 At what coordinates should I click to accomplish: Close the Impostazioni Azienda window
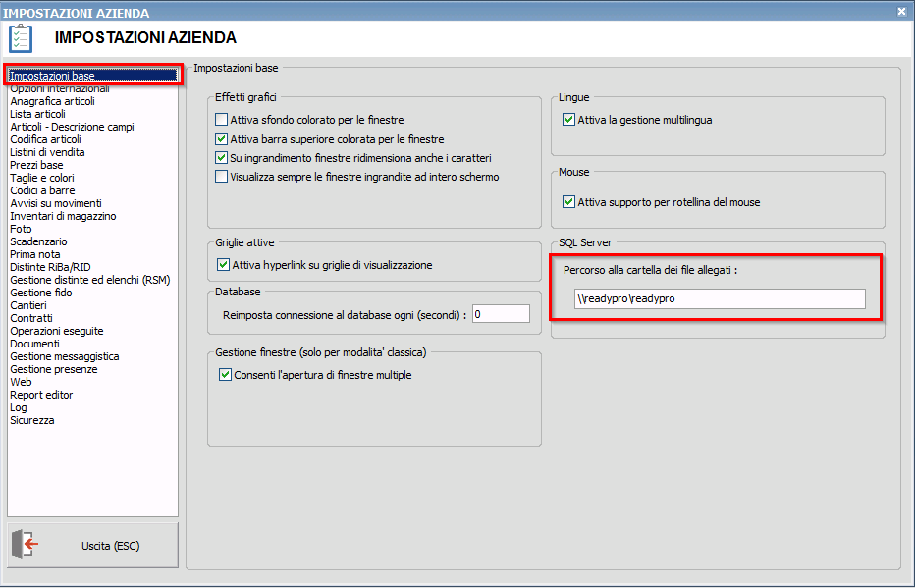pos(901,12)
